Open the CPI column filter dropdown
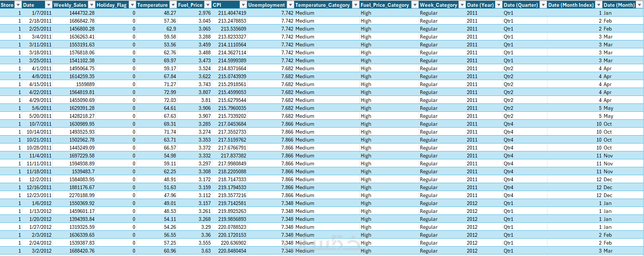This screenshot has height=256, width=644. tap(243, 5)
